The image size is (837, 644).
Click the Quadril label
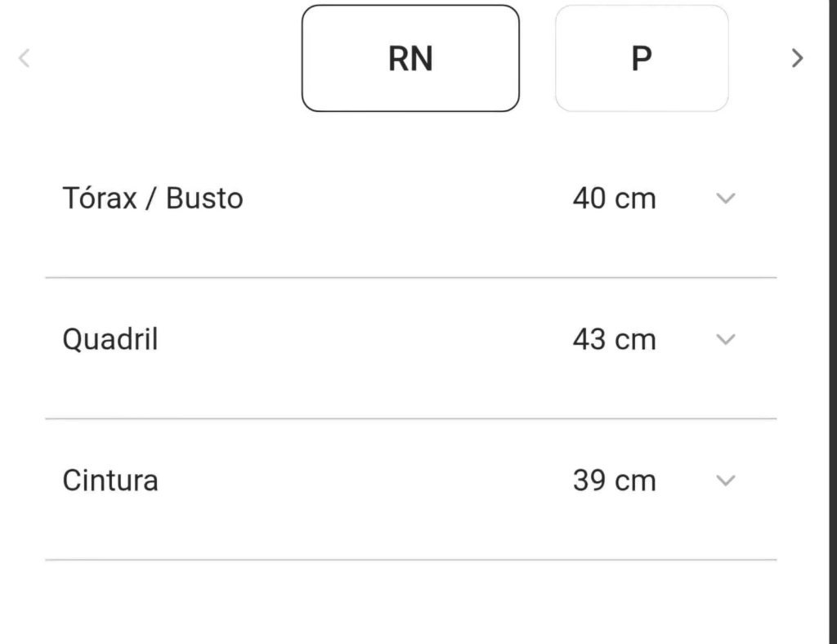click(110, 339)
